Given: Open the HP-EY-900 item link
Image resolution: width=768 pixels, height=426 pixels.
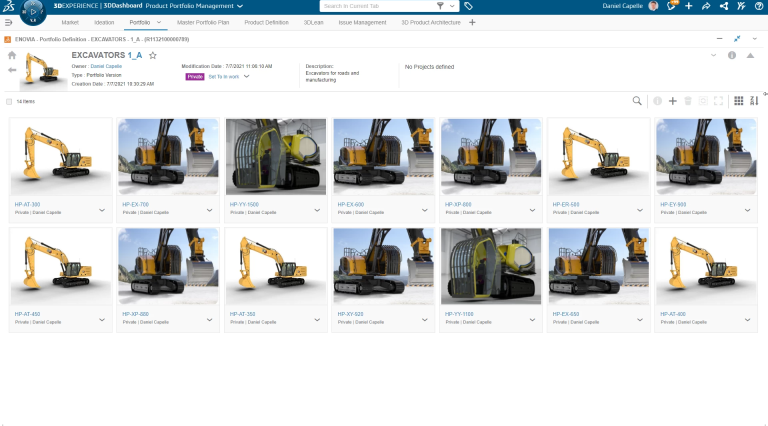Looking at the screenshot, I should pyautogui.click(x=673, y=204).
